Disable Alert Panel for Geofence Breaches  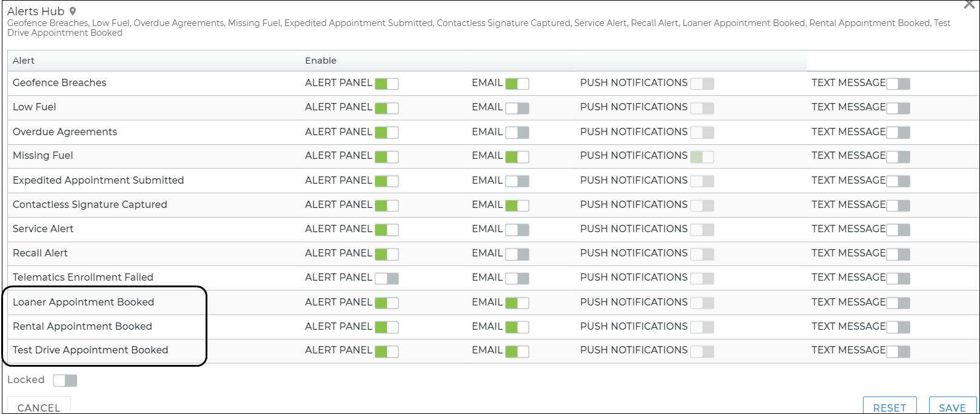point(386,84)
